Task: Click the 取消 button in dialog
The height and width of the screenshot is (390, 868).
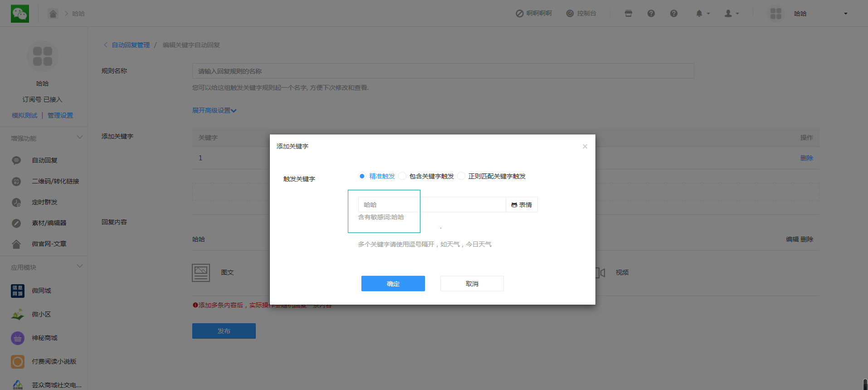Action: click(472, 284)
